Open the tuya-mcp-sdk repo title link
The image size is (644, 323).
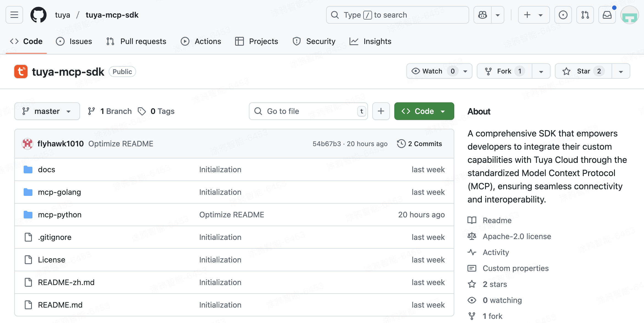click(68, 72)
